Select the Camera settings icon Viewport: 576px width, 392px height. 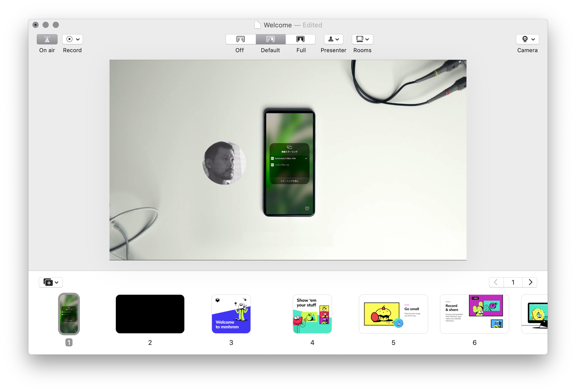point(527,39)
